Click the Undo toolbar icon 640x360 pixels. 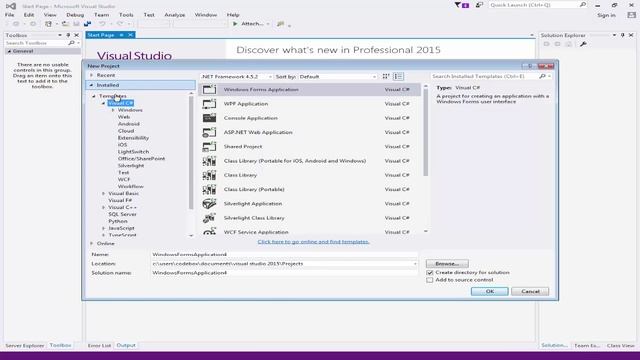102,24
